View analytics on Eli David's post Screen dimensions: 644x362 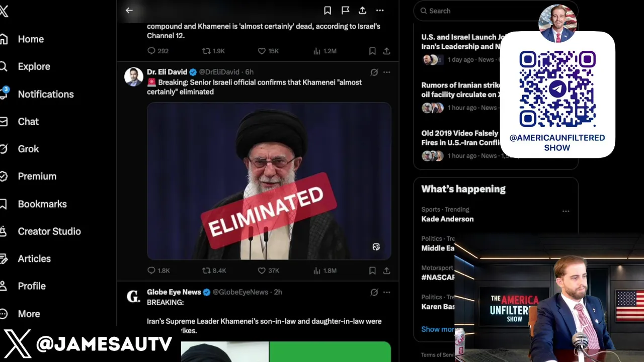(x=325, y=270)
